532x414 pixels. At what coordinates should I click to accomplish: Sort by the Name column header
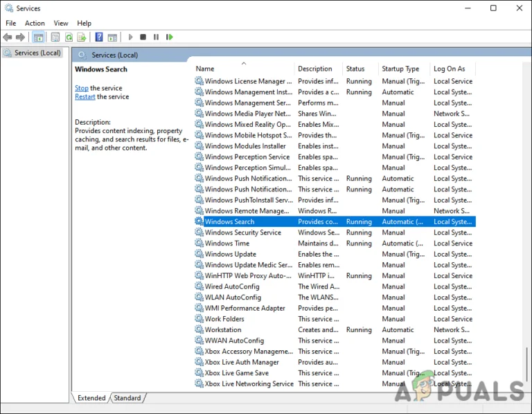[244, 69]
